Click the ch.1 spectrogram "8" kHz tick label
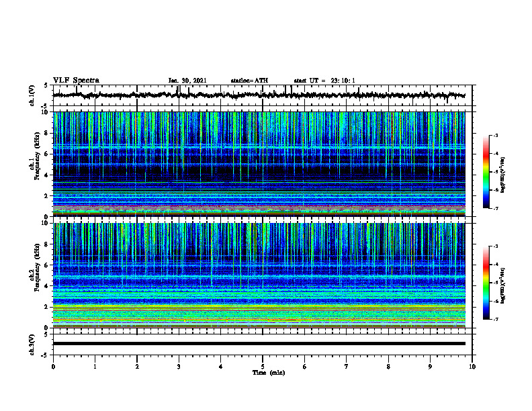 coord(46,133)
